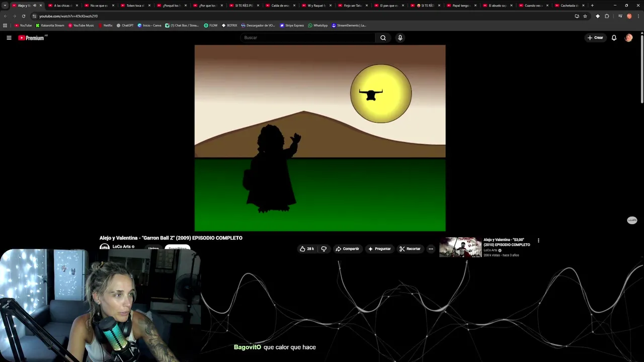Click the Preguntar button
This screenshot has width=644, height=362.
(x=379, y=249)
